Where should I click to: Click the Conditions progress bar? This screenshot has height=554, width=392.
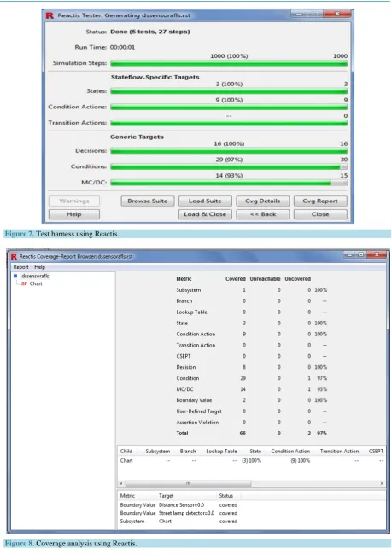point(229,166)
